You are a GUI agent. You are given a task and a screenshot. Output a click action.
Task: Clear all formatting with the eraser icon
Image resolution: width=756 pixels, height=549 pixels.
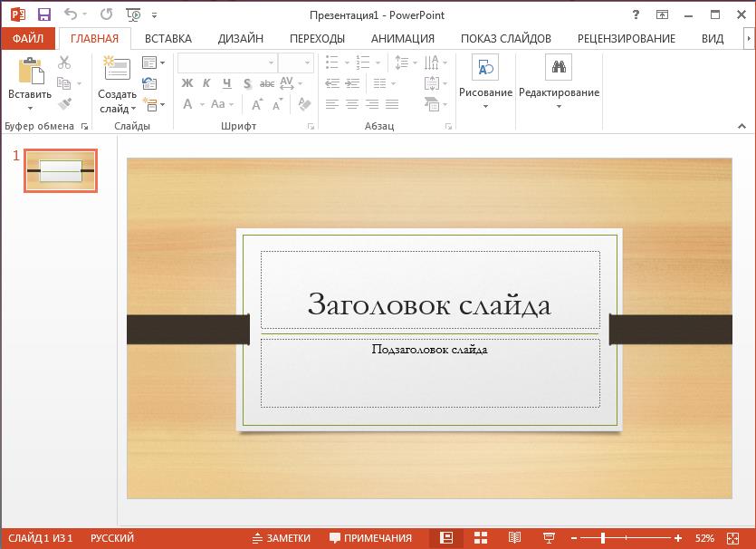click(305, 103)
